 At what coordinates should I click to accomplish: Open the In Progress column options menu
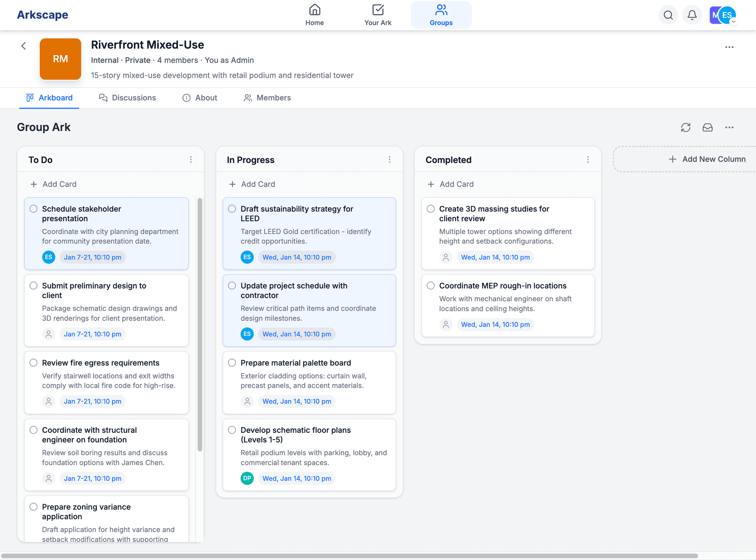(390, 159)
